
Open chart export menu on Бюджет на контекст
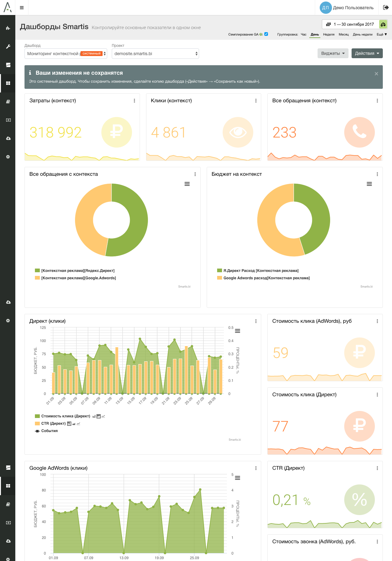tap(369, 184)
